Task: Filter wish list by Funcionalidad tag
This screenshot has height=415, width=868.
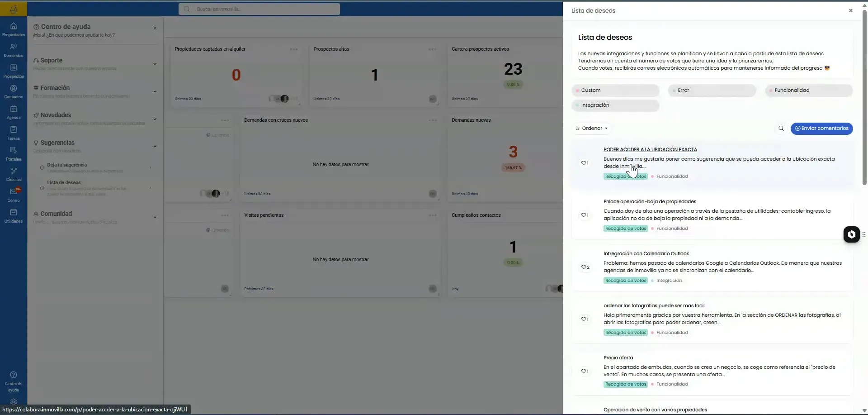Action: coord(808,91)
